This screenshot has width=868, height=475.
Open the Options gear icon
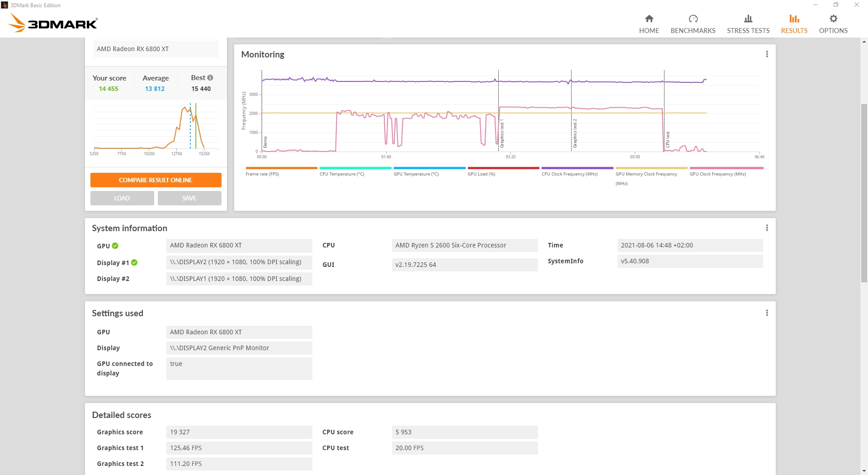pyautogui.click(x=833, y=19)
